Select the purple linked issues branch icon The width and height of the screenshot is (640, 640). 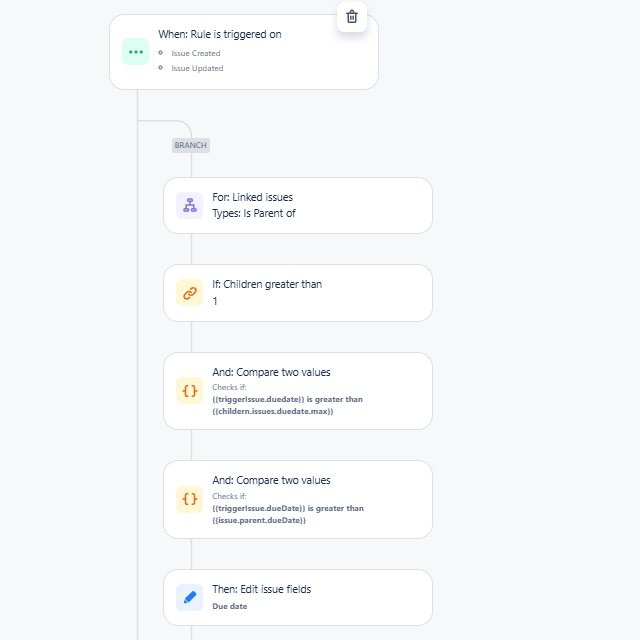point(189,205)
